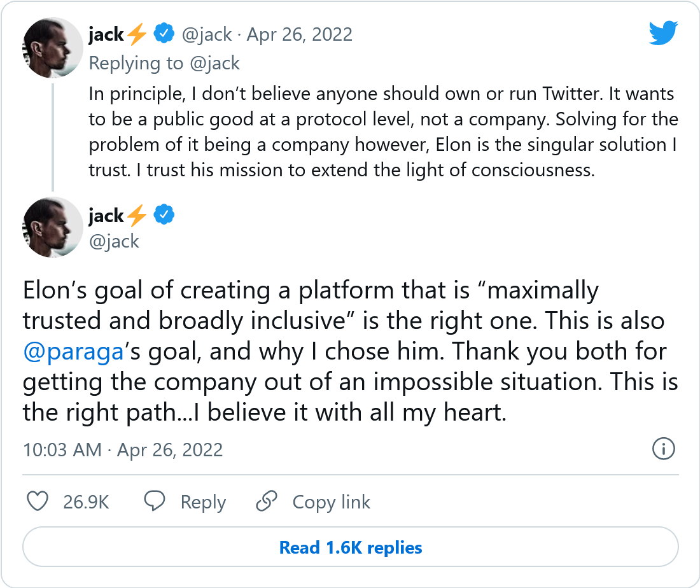Screen dimensions: 700x588
Task: Click the parent tweet text about Twitter being a public good
Action: click(x=383, y=132)
